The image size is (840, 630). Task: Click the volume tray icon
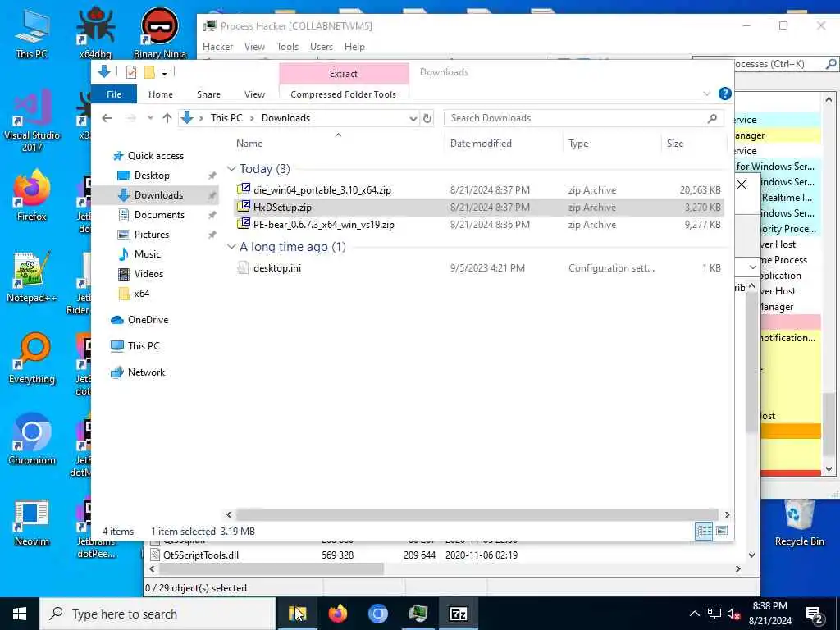click(734, 614)
